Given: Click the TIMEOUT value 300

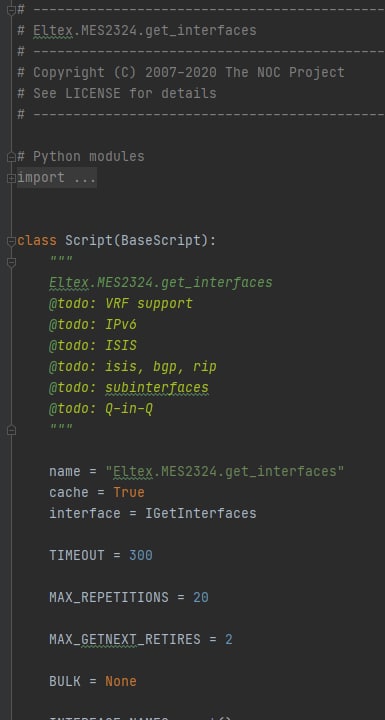Looking at the screenshot, I should 141,555.
